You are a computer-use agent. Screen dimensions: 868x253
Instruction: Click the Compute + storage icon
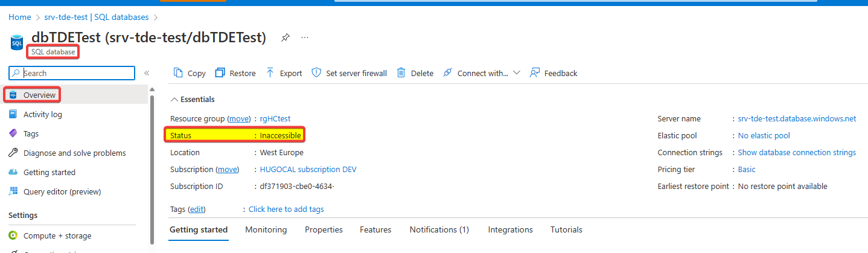point(13,235)
